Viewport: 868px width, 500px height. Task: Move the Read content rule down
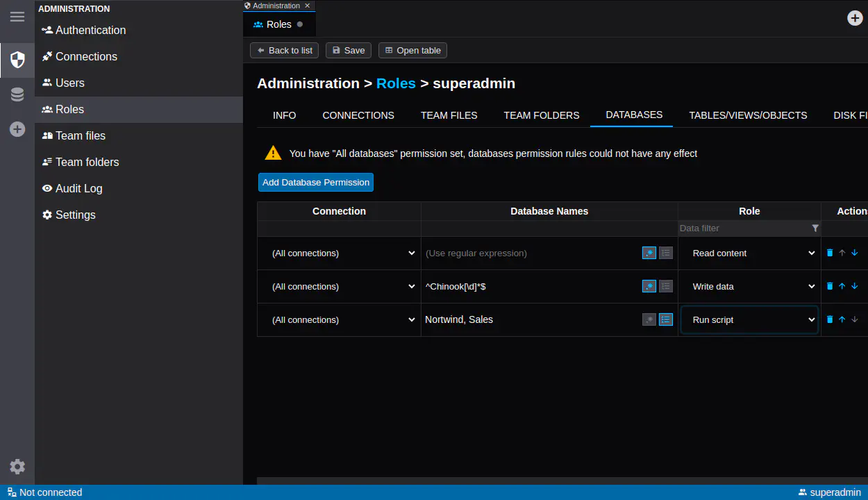pyautogui.click(x=855, y=253)
